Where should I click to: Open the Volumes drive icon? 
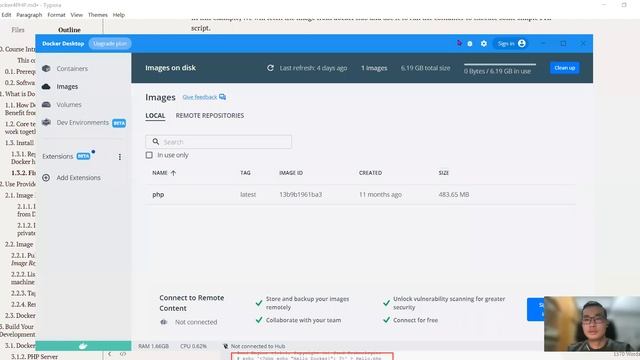tap(46, 104)
